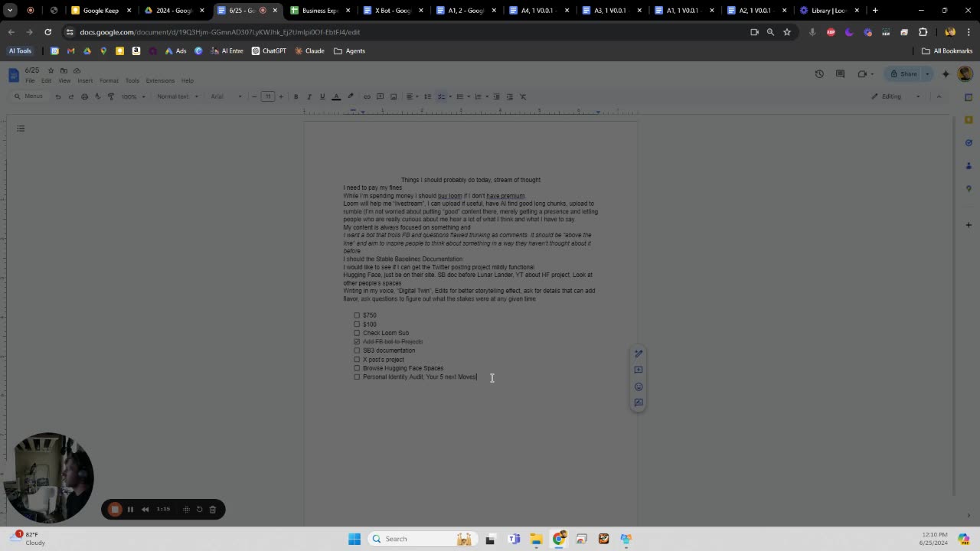Open the Insert menu

tap(85, 80)
